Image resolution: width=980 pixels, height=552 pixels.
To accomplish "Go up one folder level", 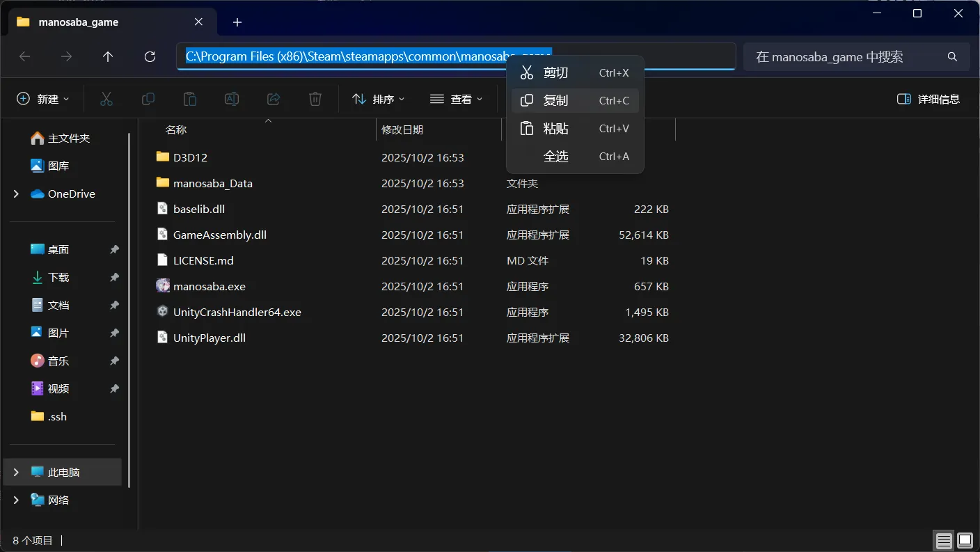I will tap(108, 57).
